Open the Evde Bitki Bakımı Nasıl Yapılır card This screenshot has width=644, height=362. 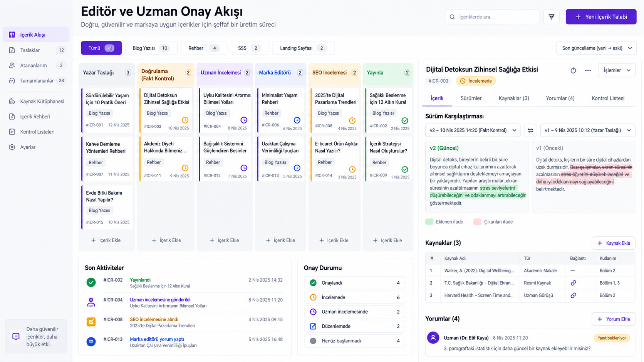tap(107, 207)
